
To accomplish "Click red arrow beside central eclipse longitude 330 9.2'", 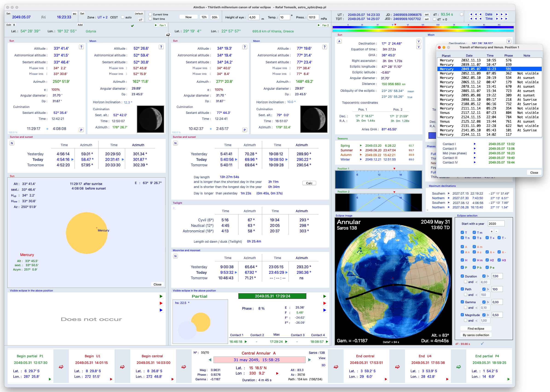I will pyautogui.click(x=277, y=373).
